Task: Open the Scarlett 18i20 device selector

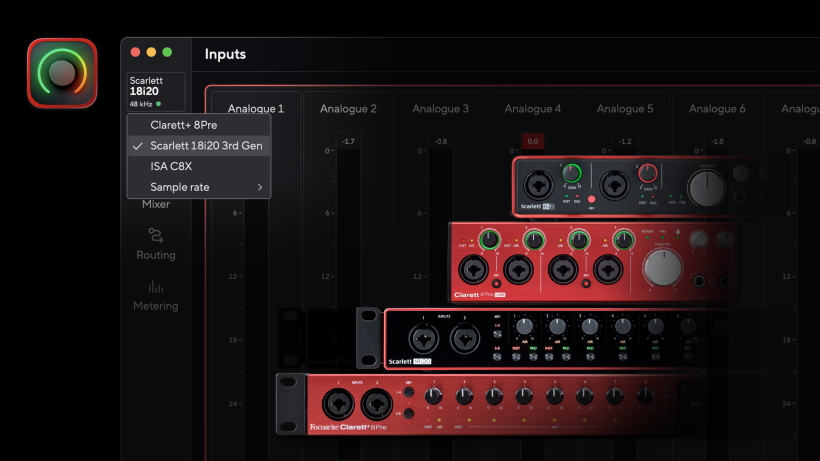Action: pos(156,92)
